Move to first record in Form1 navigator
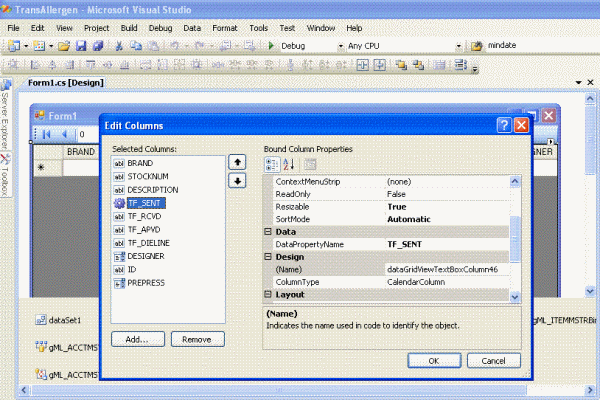 tap(47, 134)
